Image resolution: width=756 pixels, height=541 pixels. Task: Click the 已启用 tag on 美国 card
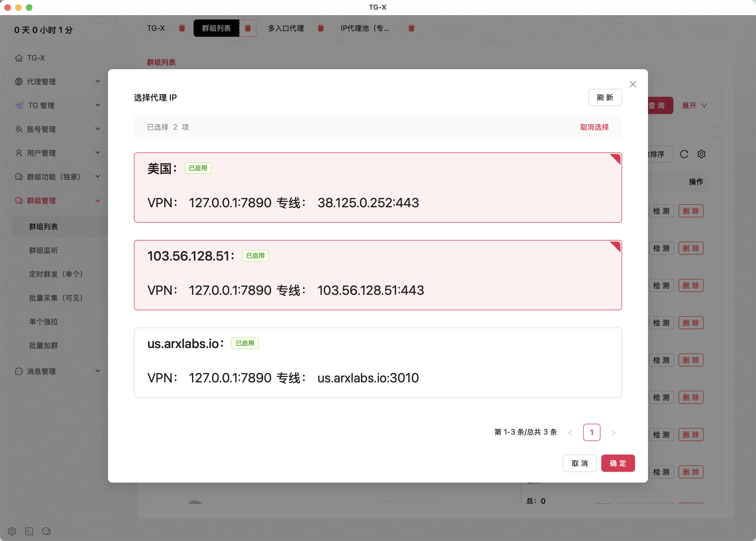click(x=198, y=168)
